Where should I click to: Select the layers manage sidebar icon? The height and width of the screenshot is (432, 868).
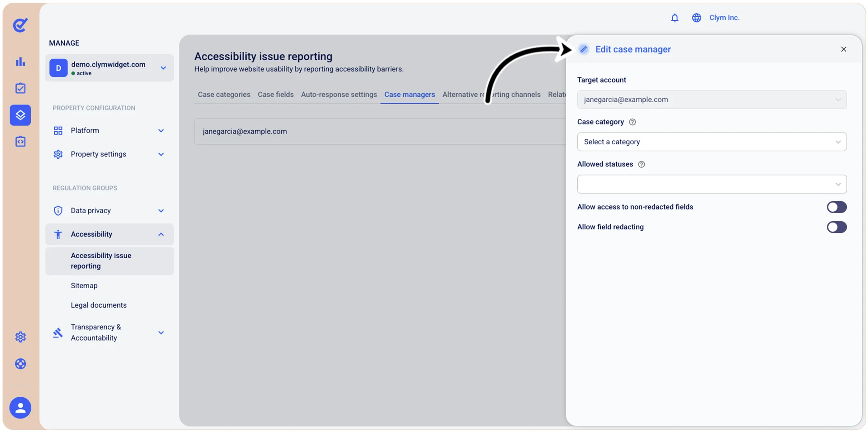click(x=20, y=115)
